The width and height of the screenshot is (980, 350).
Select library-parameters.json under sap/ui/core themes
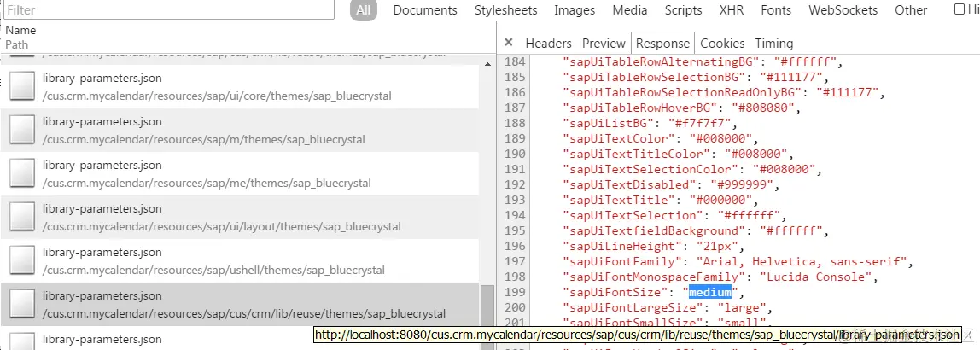pos(239,86)
